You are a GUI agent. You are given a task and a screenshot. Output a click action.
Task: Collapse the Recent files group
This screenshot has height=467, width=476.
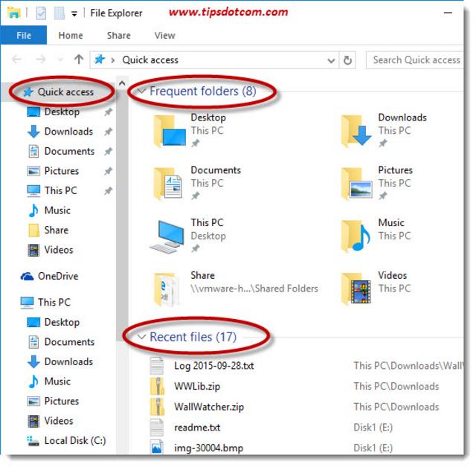coord(141,337)
